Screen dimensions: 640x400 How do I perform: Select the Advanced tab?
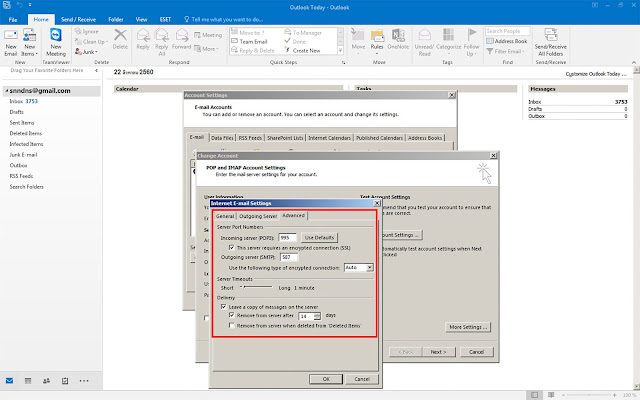point(293,215)
